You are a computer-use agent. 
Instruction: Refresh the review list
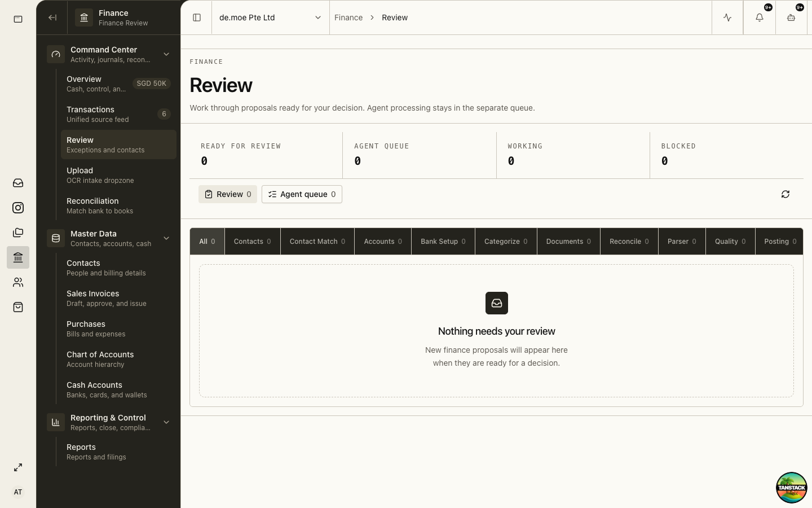coord(785,194)
